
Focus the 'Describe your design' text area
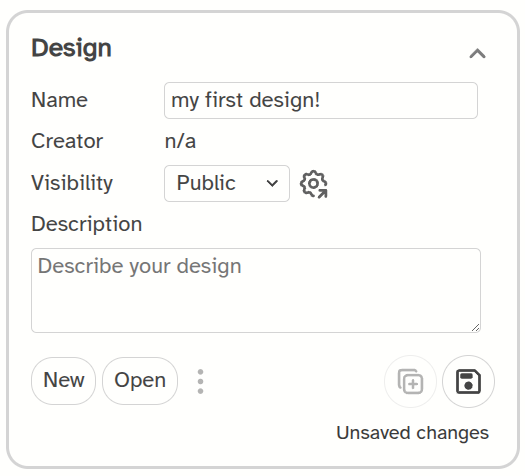pos(256,290)
